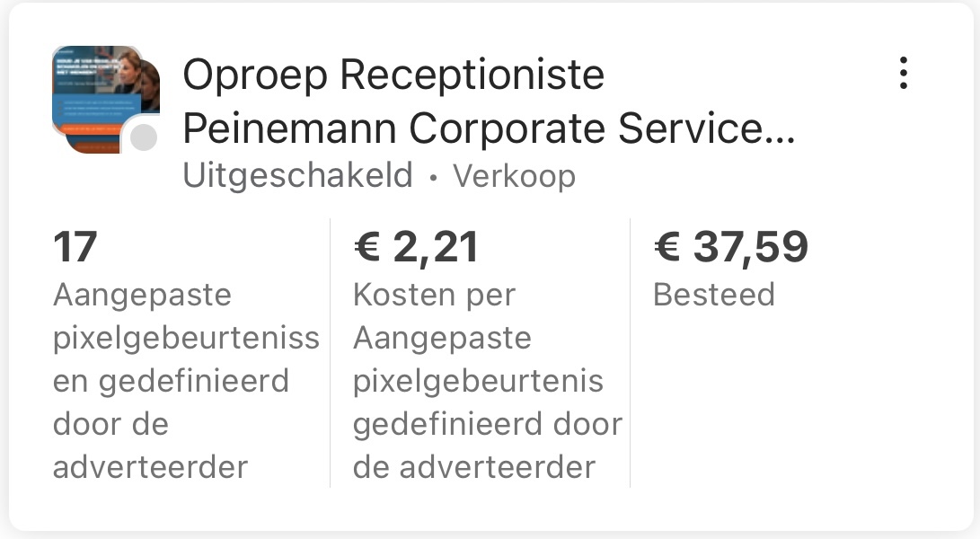Click "en gedefinieerd door de adverteerder" under 17
This screenshot has width=980, height=539.
click(171, 424)
